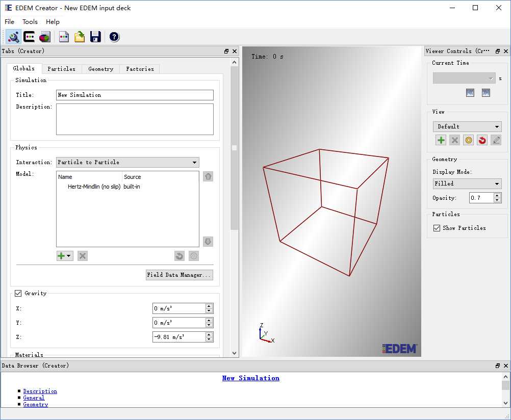Open the Display Mode Filled dropdown
511x420 pixels.
[467, 183]
